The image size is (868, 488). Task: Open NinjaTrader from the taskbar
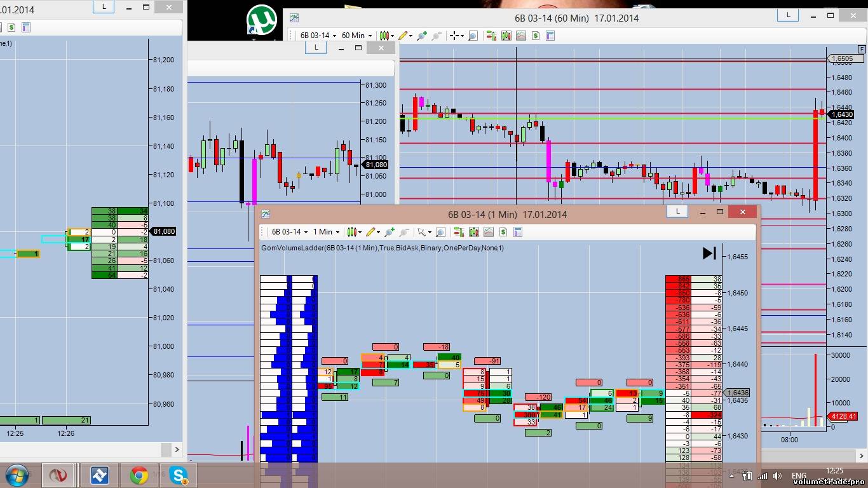(x=59, y=475)
